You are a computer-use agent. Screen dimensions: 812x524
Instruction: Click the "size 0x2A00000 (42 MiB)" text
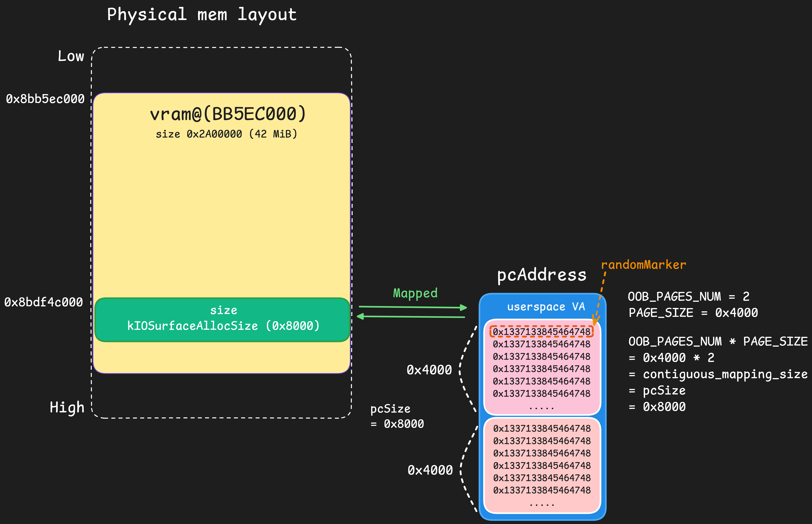point(227,134)
